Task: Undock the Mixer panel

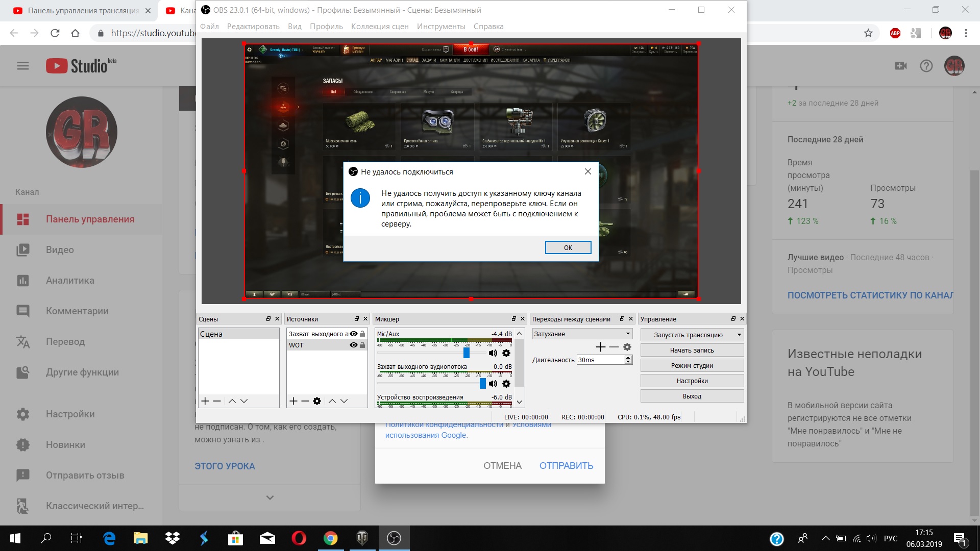Action: 514,319
